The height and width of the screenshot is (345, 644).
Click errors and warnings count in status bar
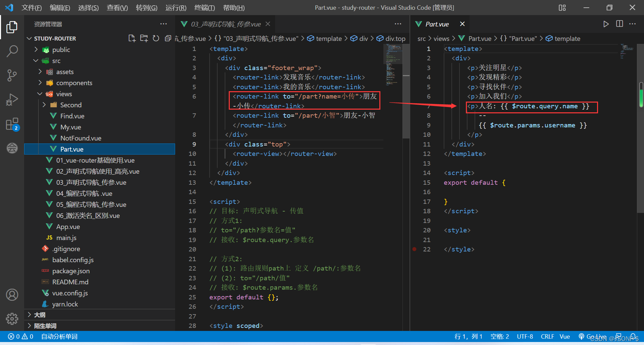[21, 337]
